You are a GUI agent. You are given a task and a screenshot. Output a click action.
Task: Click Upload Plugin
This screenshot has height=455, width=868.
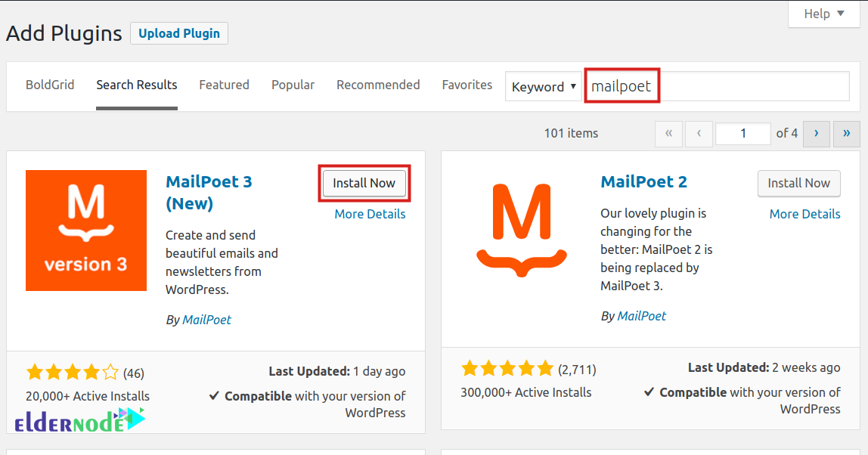[178, 33]
